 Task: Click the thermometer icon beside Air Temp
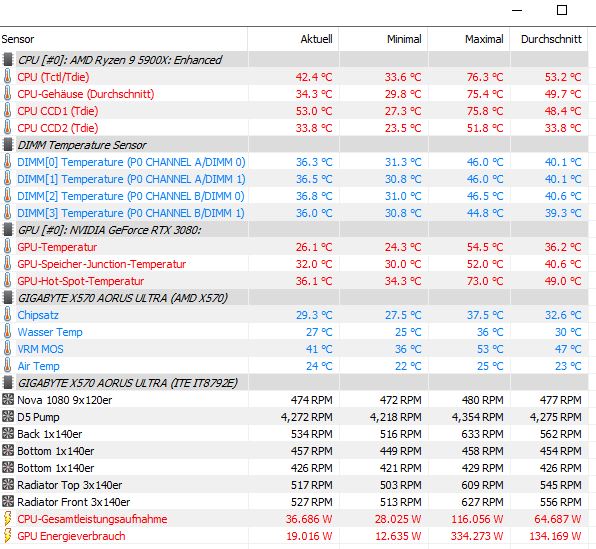(7, 366)
